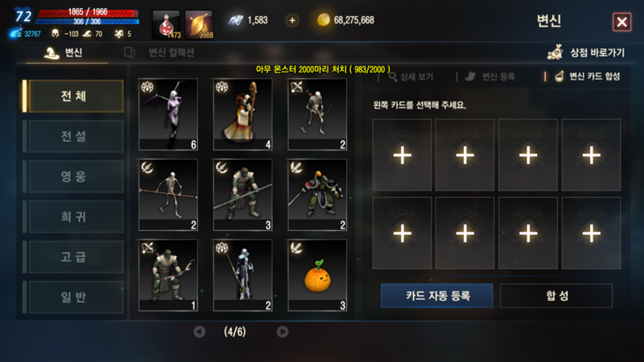Add a card to first empty slot

point(402,154)
